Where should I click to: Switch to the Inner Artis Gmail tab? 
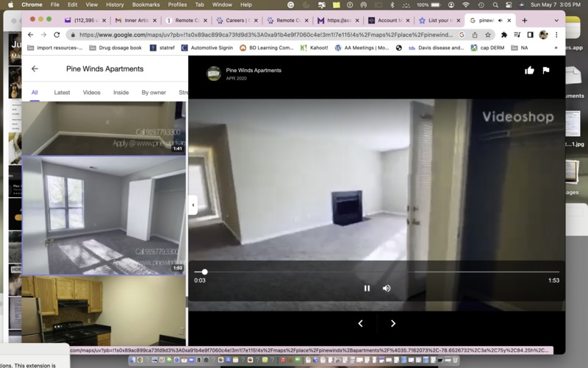pos(135,21)
